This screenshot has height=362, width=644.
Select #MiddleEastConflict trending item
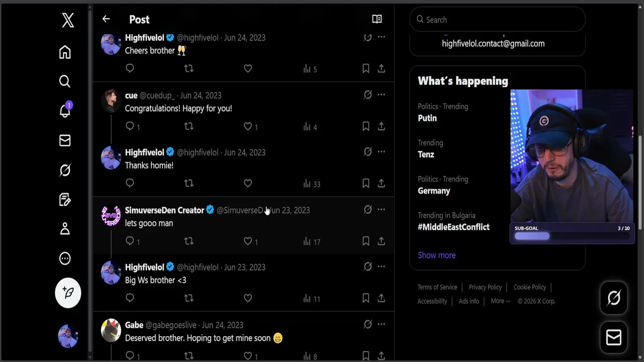pos(453,227)
